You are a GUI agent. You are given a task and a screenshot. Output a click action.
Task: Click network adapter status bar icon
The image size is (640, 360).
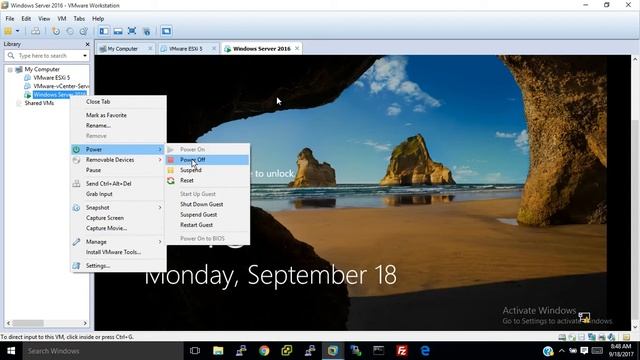pos(591,337)
